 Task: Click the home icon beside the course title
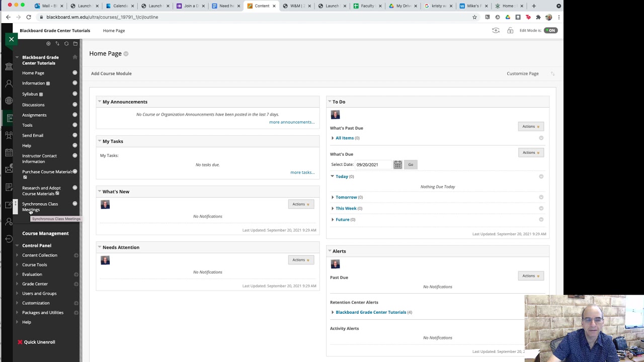tap(75, 57)
